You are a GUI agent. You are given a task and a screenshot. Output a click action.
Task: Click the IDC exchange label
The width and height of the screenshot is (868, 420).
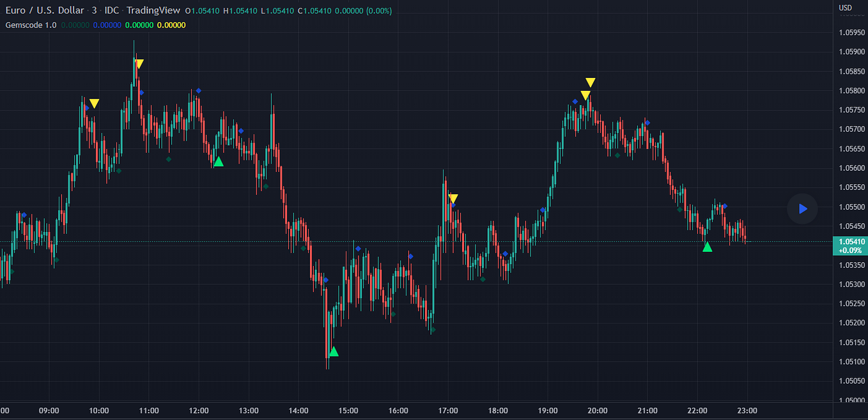pos(109,10)
